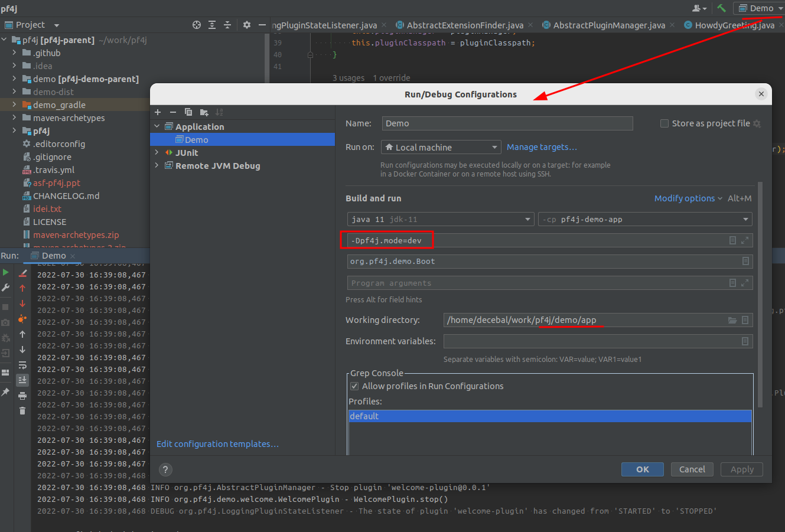Select Demo configuration in tree
Screen dimensions: 785x532
click(242, 140)
